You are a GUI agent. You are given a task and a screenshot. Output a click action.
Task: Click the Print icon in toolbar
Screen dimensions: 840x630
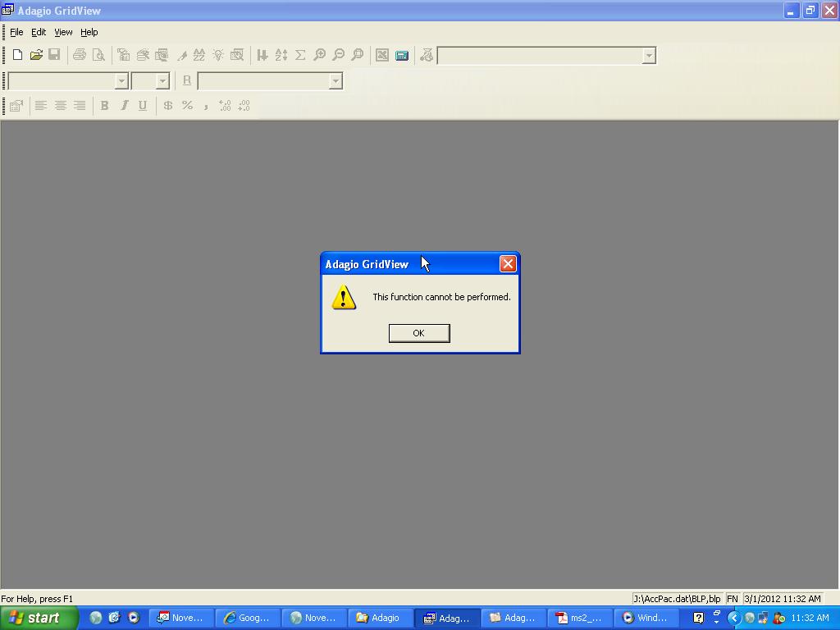coord(80,55)
